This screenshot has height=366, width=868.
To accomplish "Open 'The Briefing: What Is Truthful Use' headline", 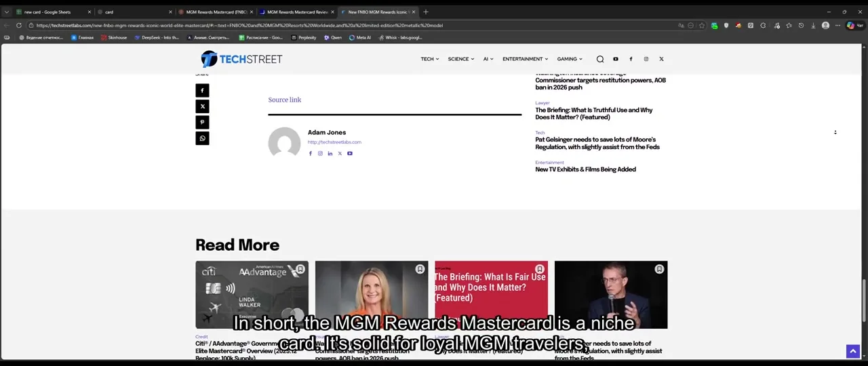I will tap(594, 113).
